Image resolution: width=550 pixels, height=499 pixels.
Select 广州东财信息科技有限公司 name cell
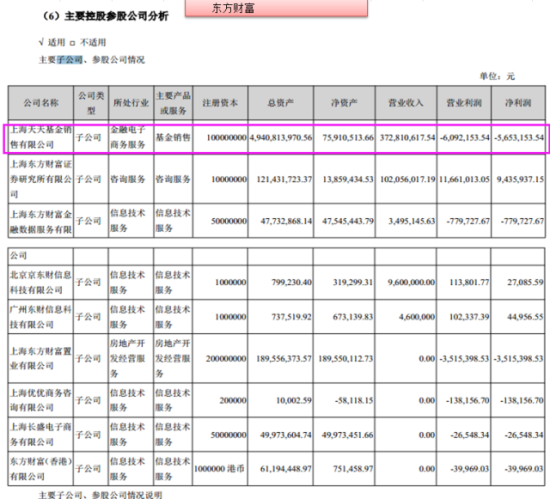pos(41,317)
